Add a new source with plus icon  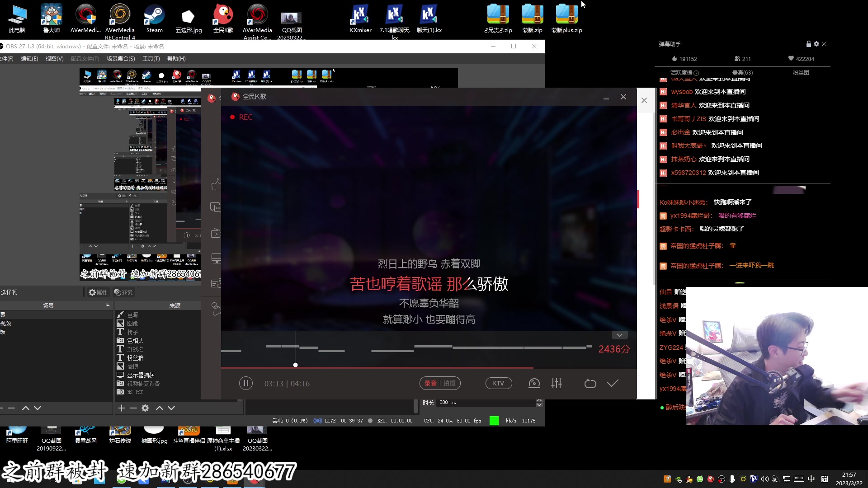pos(121,408)
